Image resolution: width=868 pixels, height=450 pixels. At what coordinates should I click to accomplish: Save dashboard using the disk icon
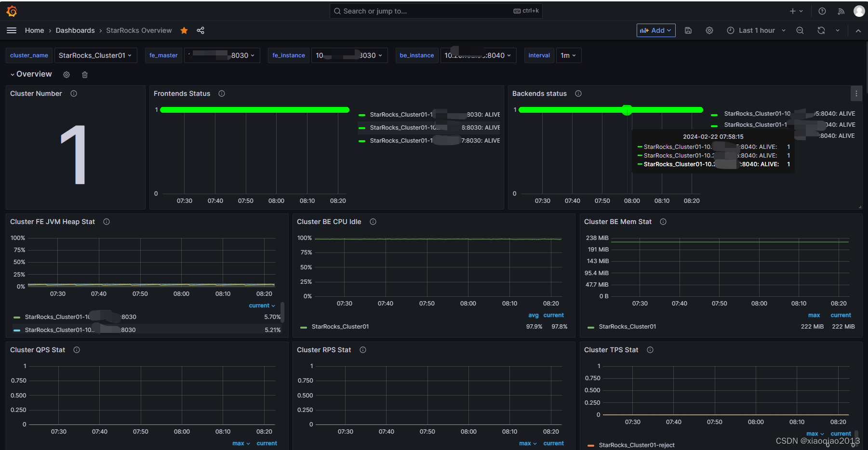click(x=688, y=30)
